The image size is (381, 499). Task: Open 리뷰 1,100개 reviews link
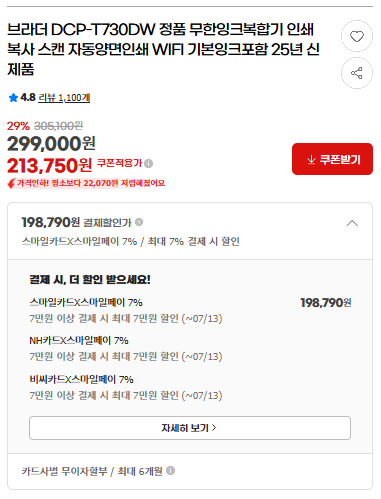tap(64, 98)
